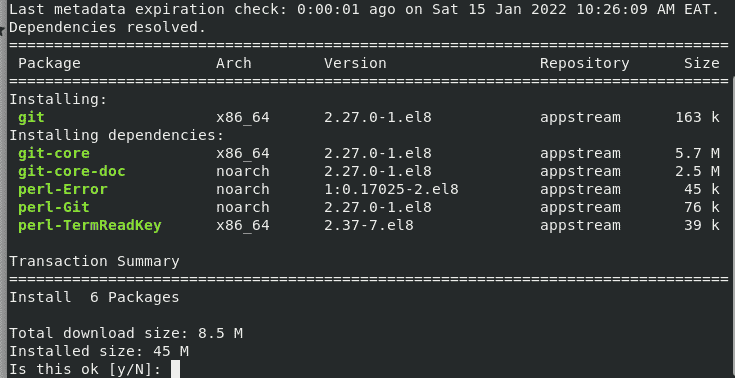Select perl-TermReadKey package text

[x=90, y=226]
